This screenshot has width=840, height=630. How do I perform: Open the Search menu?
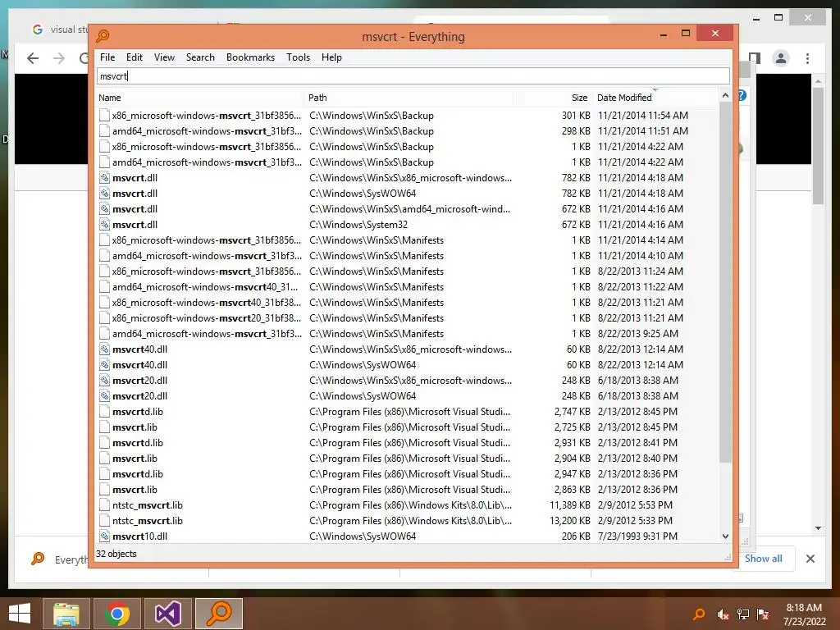coord(200,57)
